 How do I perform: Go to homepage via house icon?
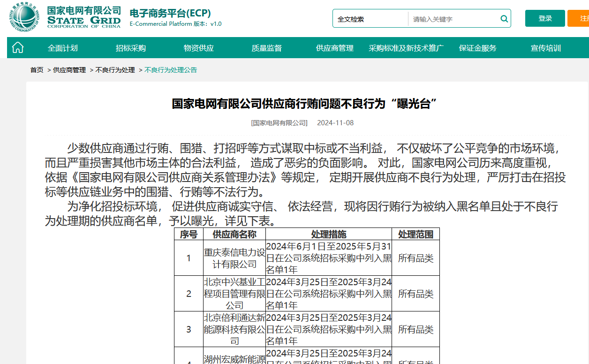point(18,47)
